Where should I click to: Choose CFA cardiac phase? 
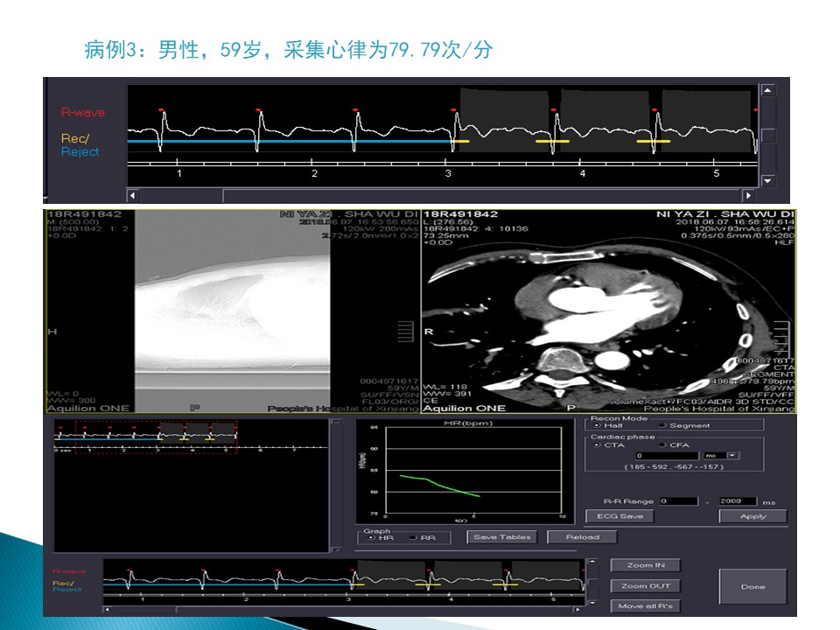click(662, 445)
